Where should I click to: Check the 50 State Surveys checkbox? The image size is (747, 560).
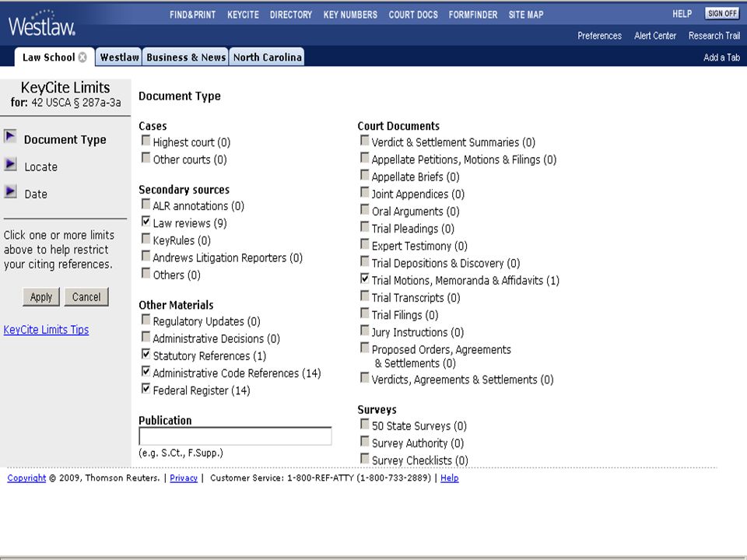pos(364,424)
